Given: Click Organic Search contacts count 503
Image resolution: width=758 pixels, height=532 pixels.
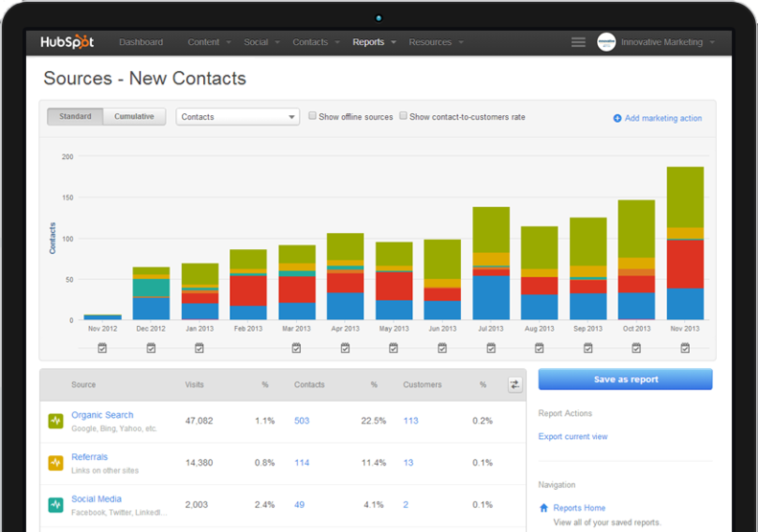Looking at the screenshot, I should (x=302, y=421).
